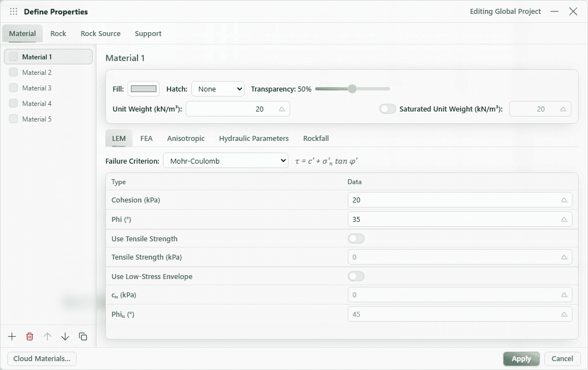Viewport: 588px width, 370px height.
Task: Switch to the Rock tab
Action: pos(58,34)
